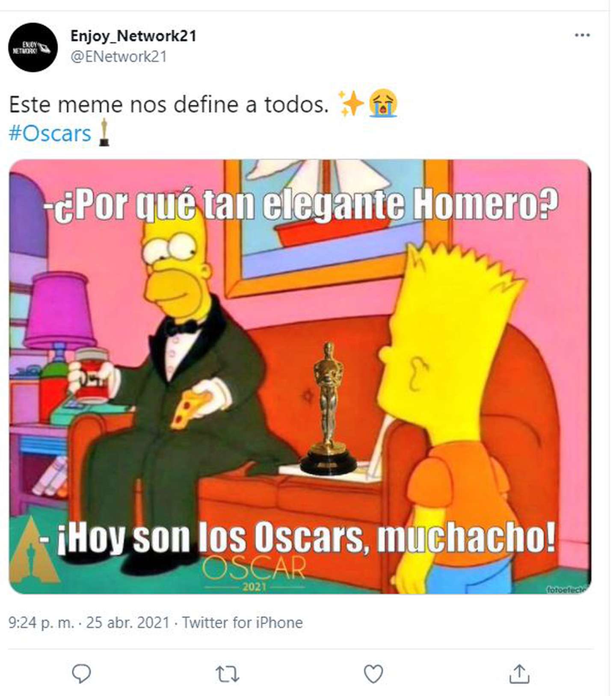Open the Twitter for iPhone source link
616x696 pixels.
pyautogui.click(x=243, y=622)
